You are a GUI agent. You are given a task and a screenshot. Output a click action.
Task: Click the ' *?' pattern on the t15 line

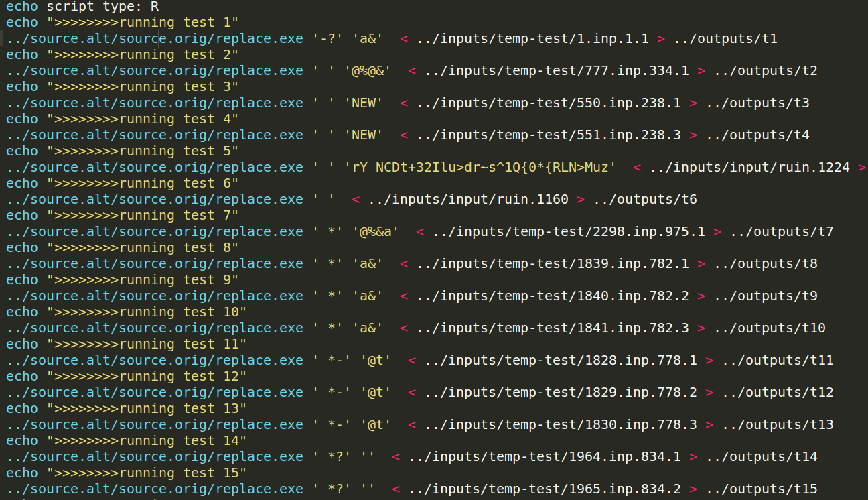point(332,489)
